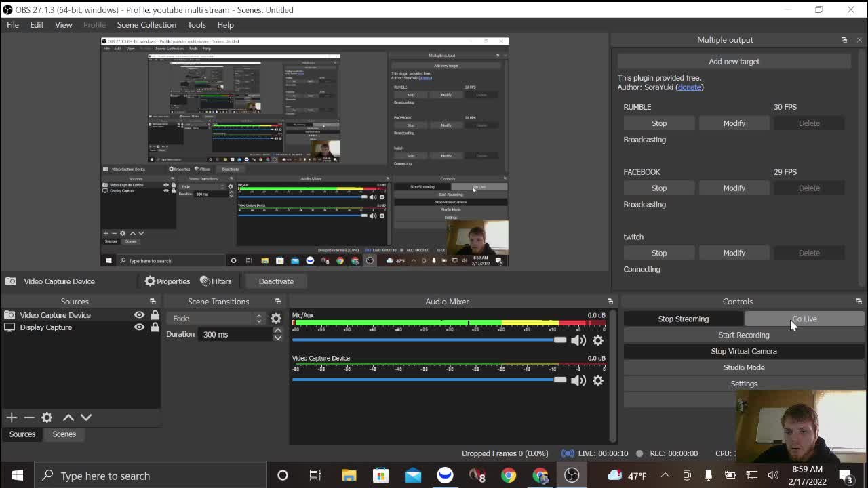Open the donate link
Image resolution: width=868 pixels, height=488 pixels.
(x=690, y=87)
